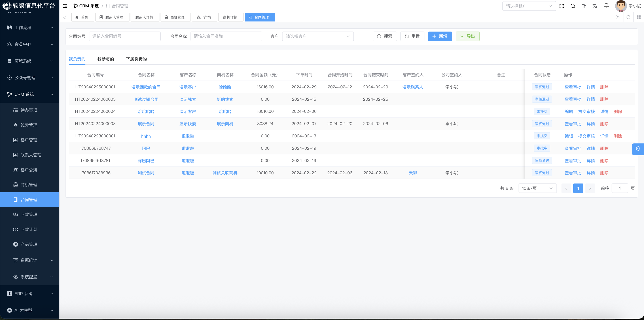Open the notification bell

606,6
